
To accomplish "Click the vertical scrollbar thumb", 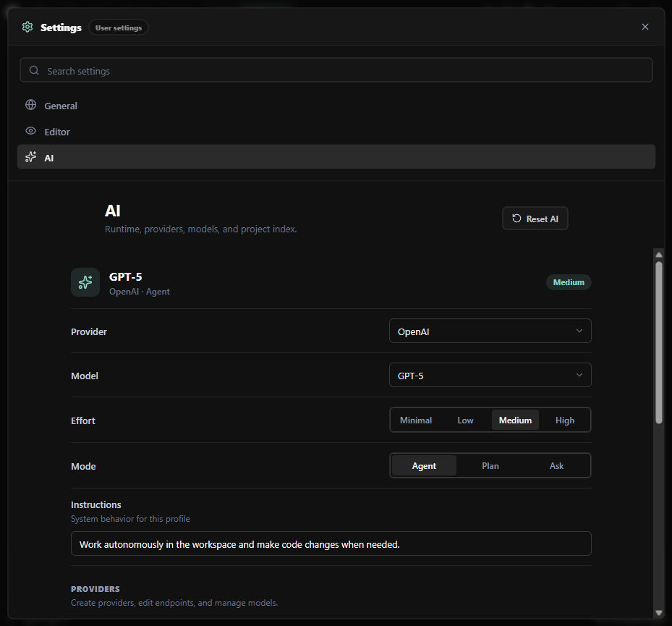I will pyautogui.click(x=659, y=342).
